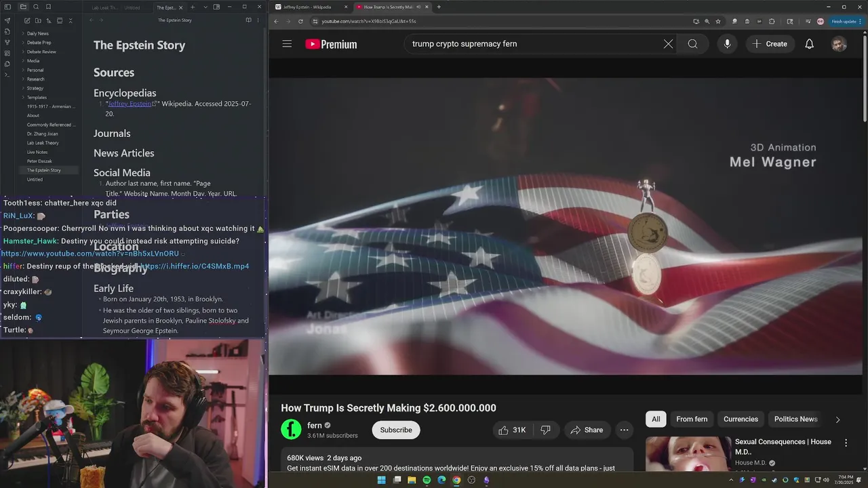
Task: Add a new tab in Obsidian
Action: pyautogui.click(x=193, y=7)
